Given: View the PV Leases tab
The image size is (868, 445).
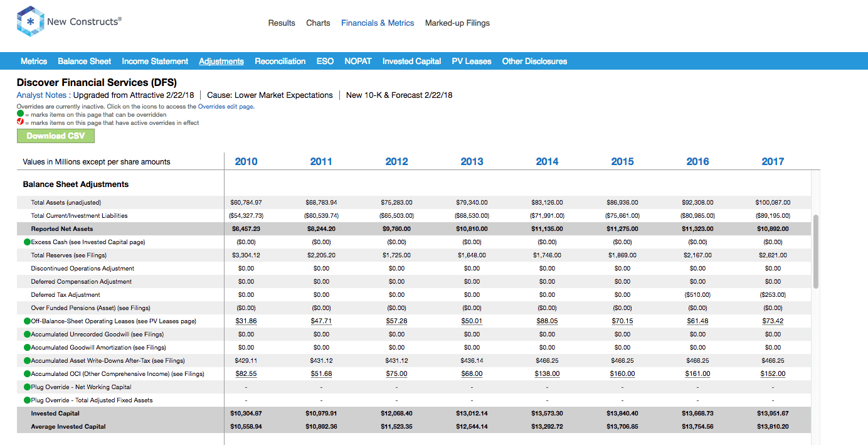Looking at the screenshot, I should [472, 61].
